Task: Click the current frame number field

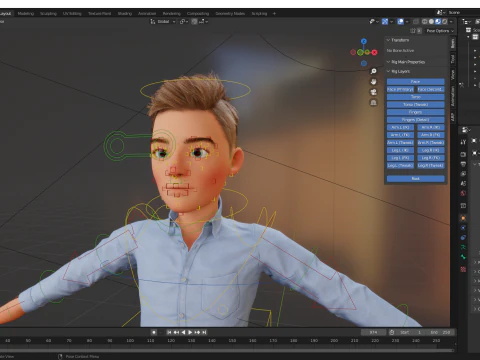Action: click(x=374, y=332)
